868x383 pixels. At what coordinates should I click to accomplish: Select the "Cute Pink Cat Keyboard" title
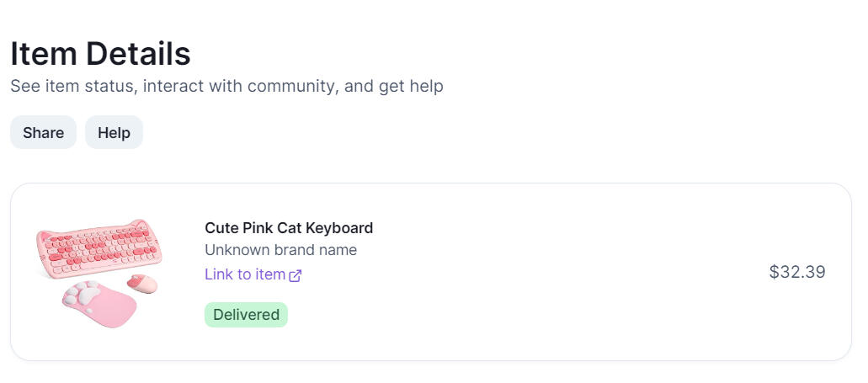coord(288,228)
